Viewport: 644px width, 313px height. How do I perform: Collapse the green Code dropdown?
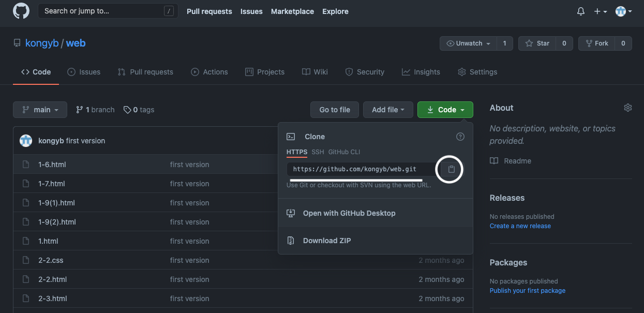[445, 110]
